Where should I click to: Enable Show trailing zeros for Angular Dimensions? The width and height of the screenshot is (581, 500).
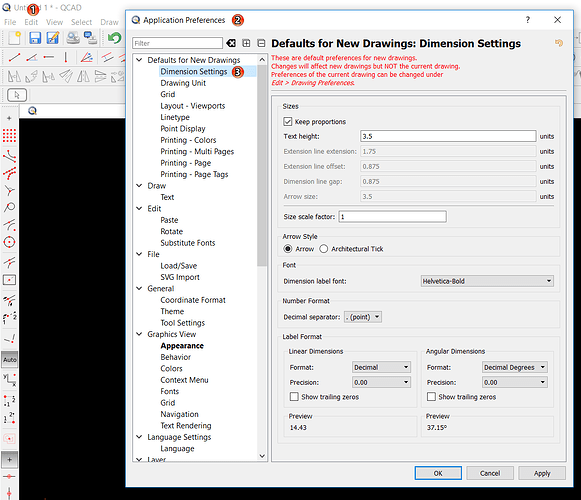click(x=431, y=397)
